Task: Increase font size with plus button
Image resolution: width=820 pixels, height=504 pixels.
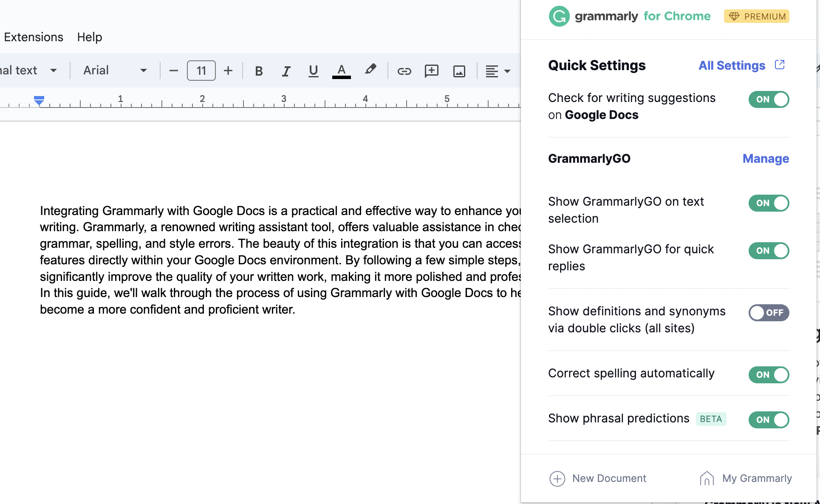Action: tap(228, 71)
